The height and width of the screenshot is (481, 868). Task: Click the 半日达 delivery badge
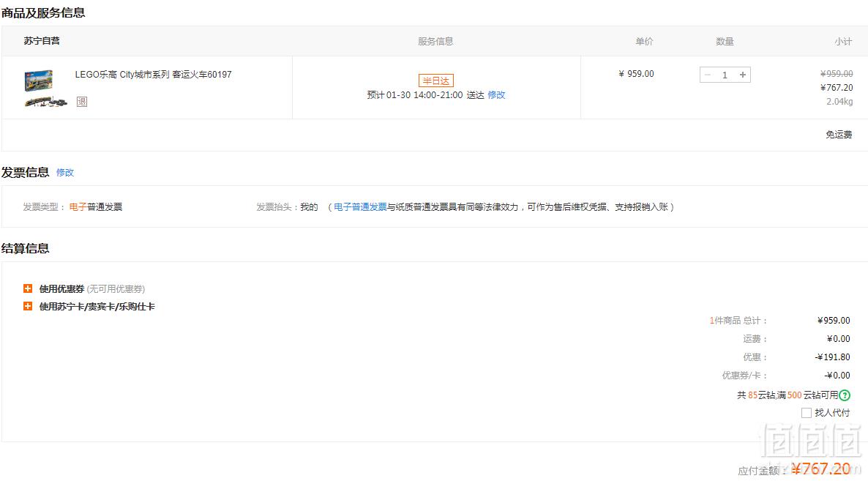click(436, 81)
